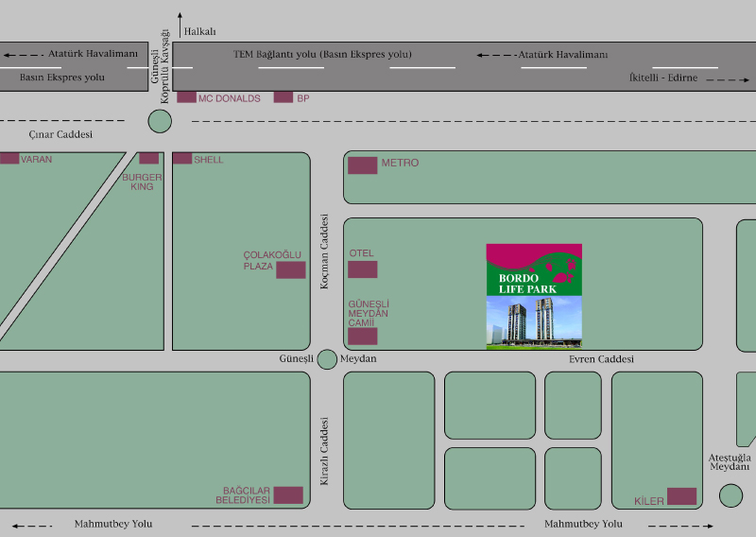Click the McDonald's location marker

coord(186,97)
